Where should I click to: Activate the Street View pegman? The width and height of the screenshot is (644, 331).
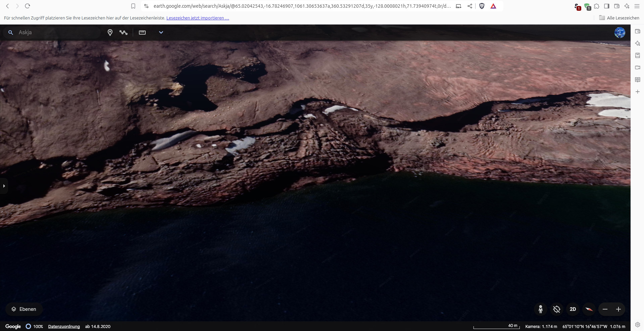(540, 309)
